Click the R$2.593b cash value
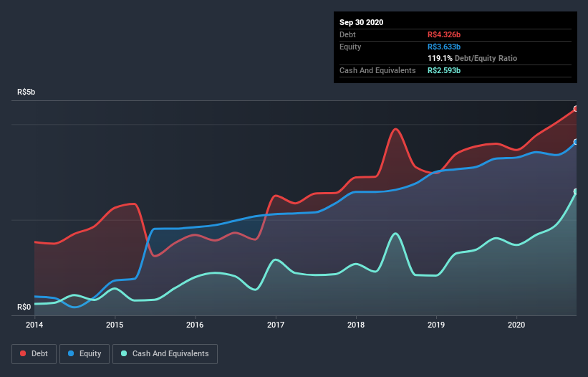Viewport: 588px width, 377px height. point(444,70)
